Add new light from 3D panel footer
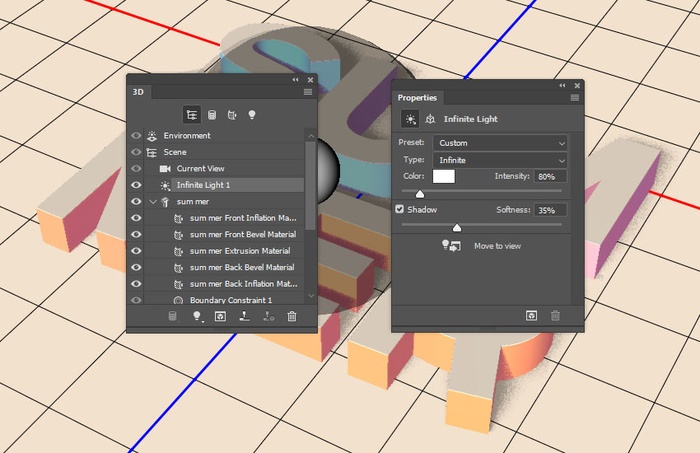The width and height of the screenshot is (700, 453). click(197, 317)
